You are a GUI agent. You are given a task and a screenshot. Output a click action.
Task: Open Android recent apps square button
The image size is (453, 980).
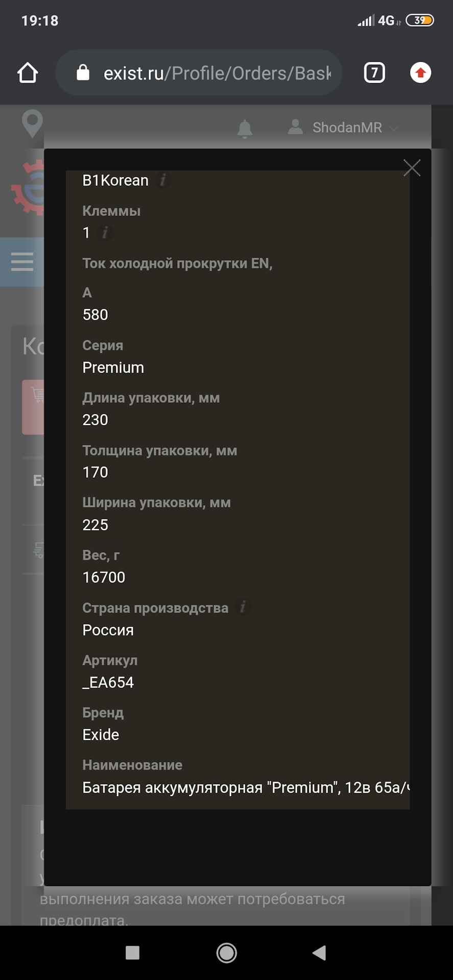coord(133,952)
